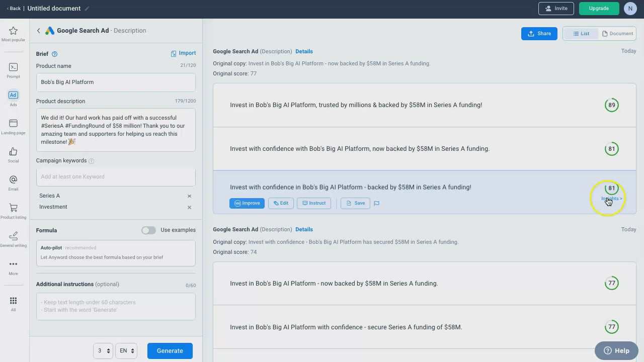Toggle the Use examples switch
The width and height of the screenshot is (644, 362).
pos(148,230)
